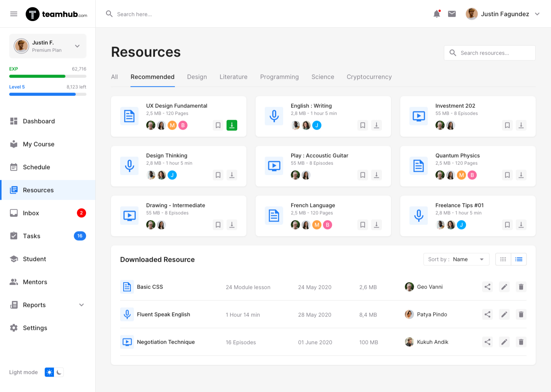
Task: Open Sort by Name dropdown
Action: pos(456,259)
